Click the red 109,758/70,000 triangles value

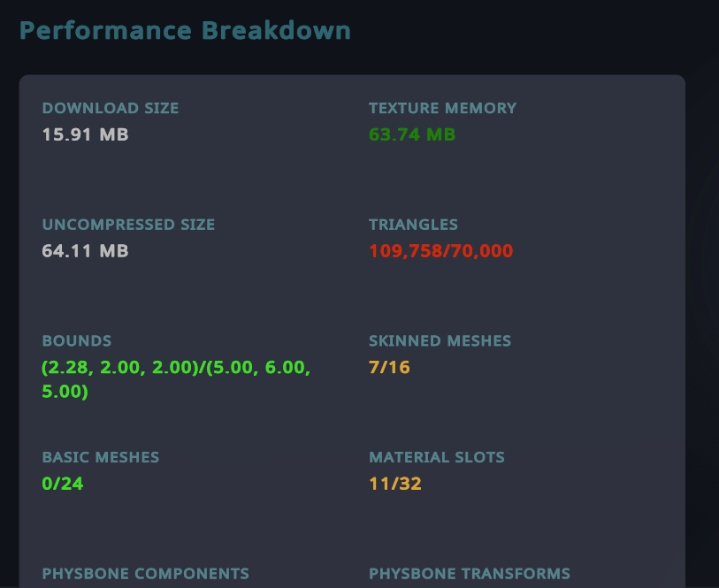440,251
